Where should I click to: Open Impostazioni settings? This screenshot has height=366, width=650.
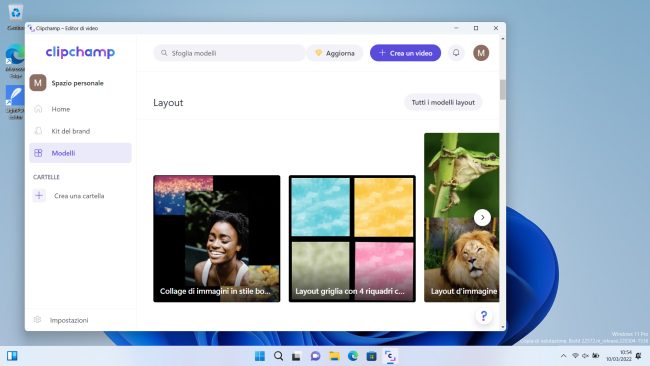[x=69, y=320]
